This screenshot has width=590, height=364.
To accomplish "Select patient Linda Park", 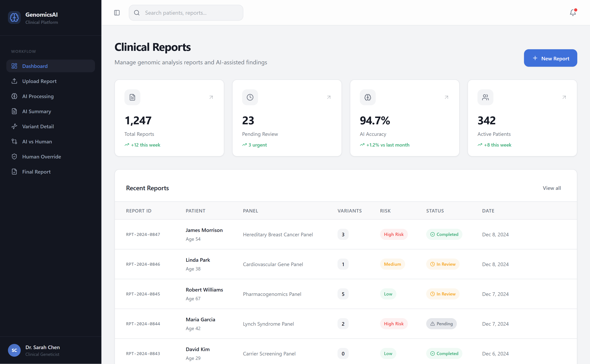I will point(198,260).
